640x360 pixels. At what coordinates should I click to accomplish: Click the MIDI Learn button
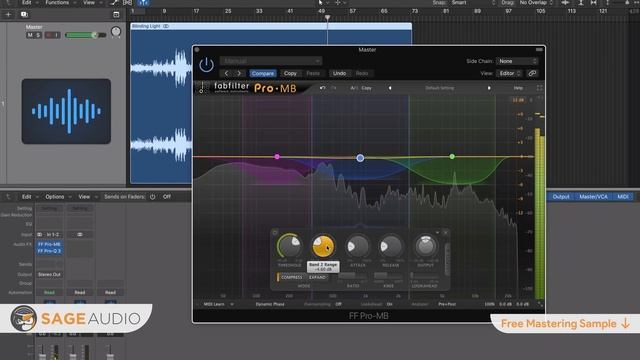pos(214,304)
